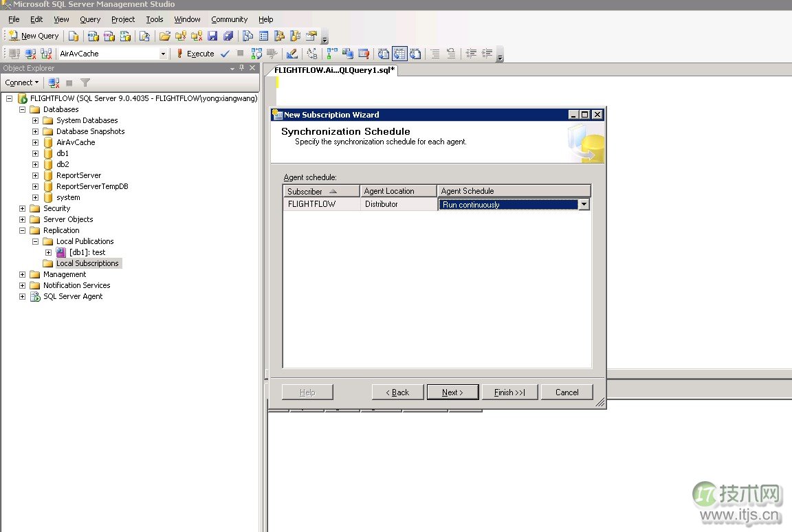Click the Increase Indent icon
792x532 pixels.
click(x=487, y=54)
